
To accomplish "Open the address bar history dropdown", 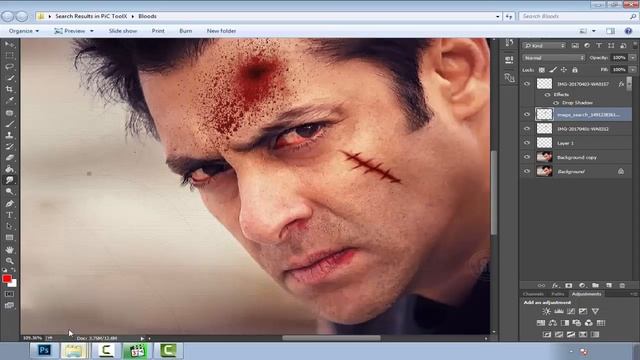I will tap(497, 16).
